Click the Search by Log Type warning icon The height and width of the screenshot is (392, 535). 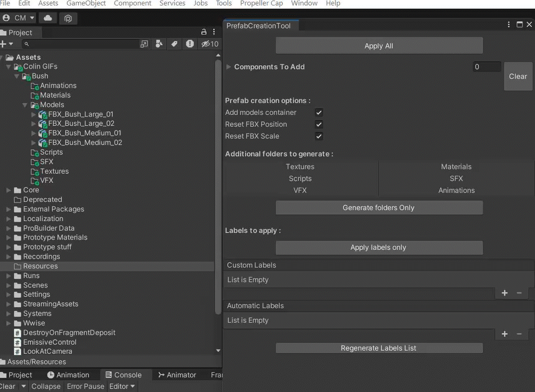190,44
